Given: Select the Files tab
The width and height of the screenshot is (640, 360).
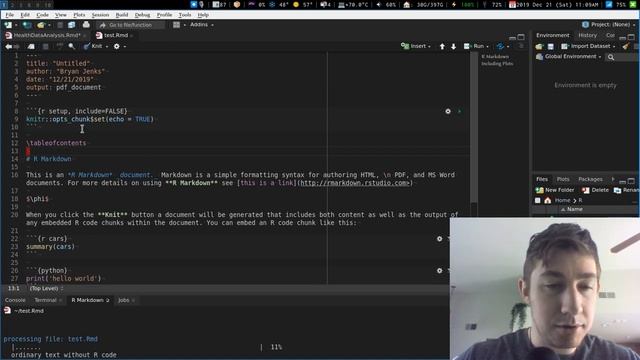Looking at the screenshot, I should (542, 179).
